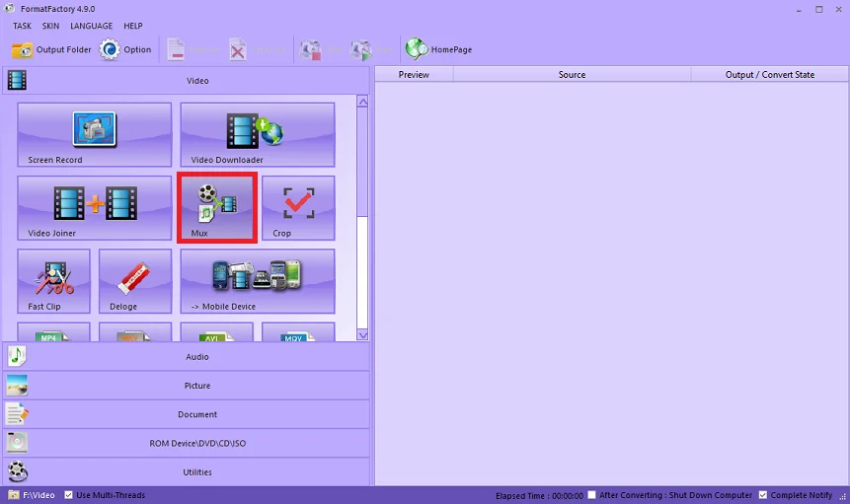Expand the Picture category section
The height and width of the screenshot is (504, 850).
click(x=187, y=386)
